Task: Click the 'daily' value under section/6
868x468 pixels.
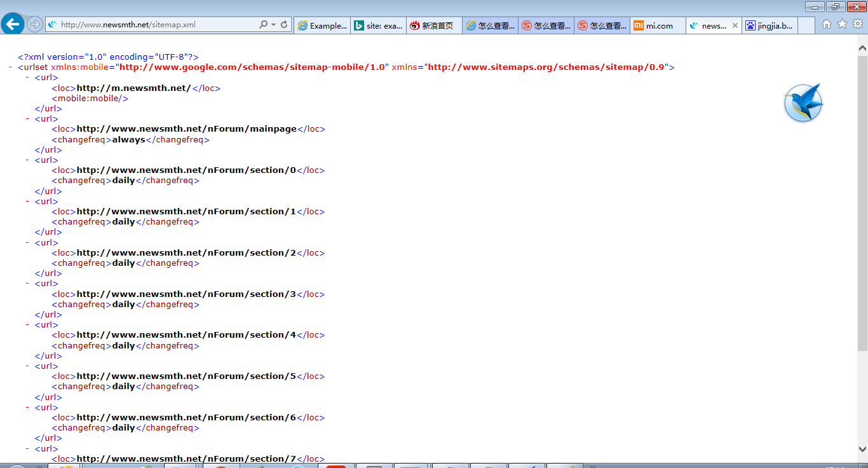Action: click(124, 427)
